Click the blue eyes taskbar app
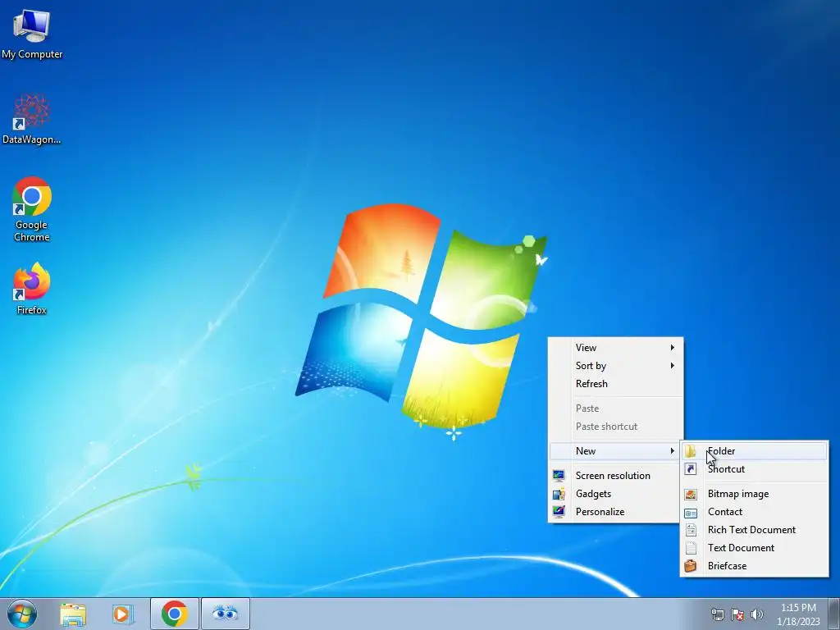840x630 pixels. (225, 614)
